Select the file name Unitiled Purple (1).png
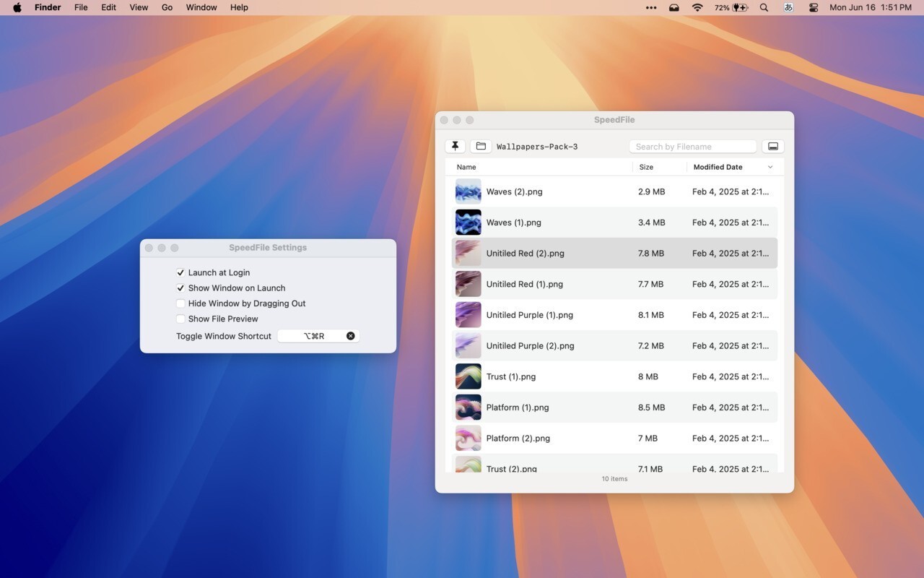Screen dimensions: 924x578 tap(529, 315)
